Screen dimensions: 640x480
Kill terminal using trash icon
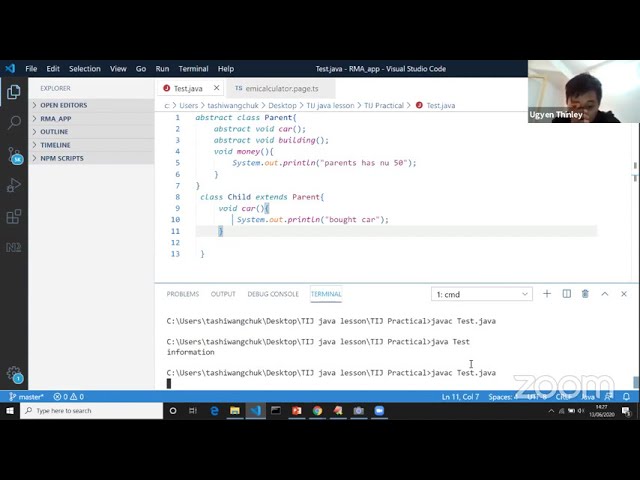[585, 294]
